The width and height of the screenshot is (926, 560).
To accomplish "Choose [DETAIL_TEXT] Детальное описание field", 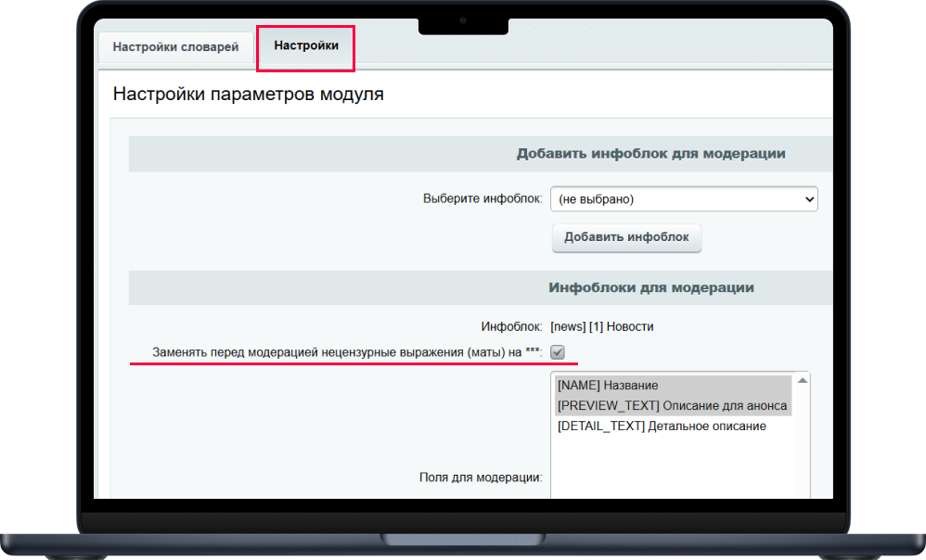I will pos(661,426).
